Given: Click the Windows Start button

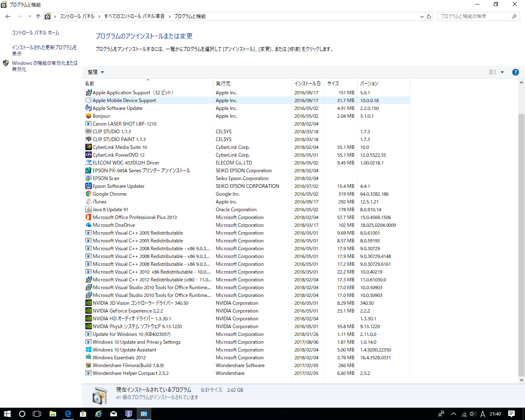Looking at the screenshot, I should 7,414.
